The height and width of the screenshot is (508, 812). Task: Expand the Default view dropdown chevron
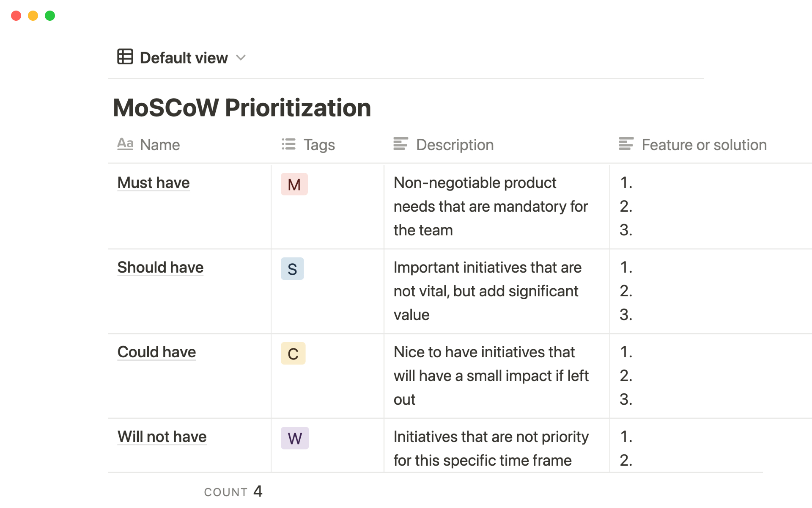(x=241, y=58)
